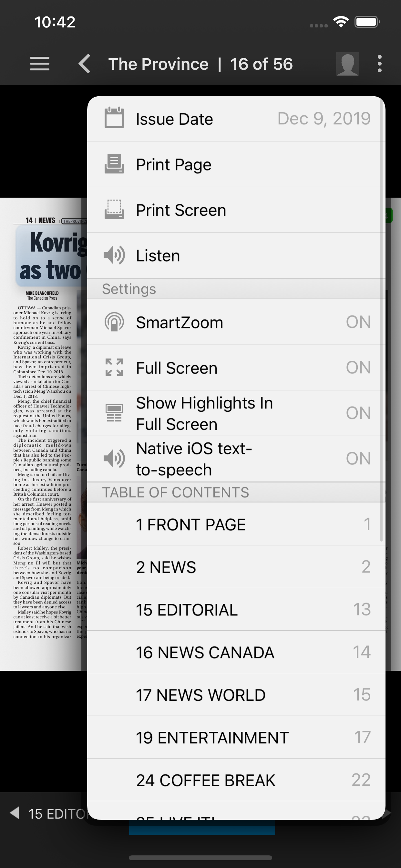The image size is (401, 868).
Task: Toggle Show Highlights In Full Screen ON
Action: [358, 413]
